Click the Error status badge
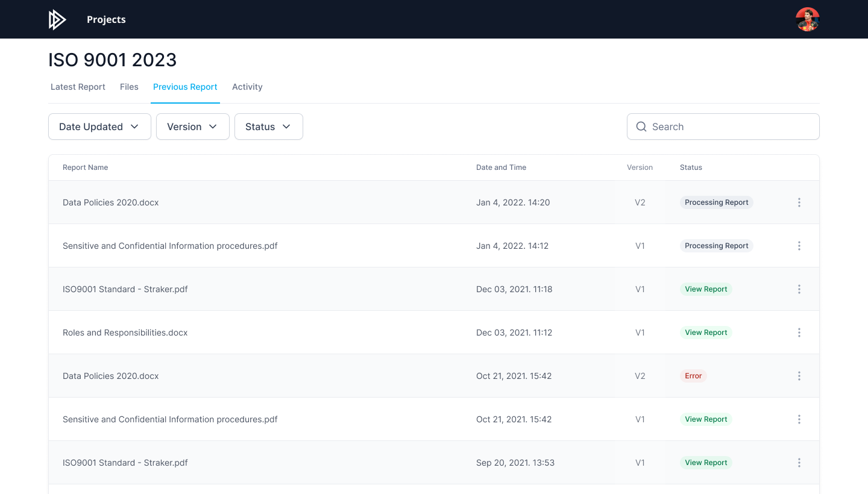 pyautogui.click(x=693, y=376)
